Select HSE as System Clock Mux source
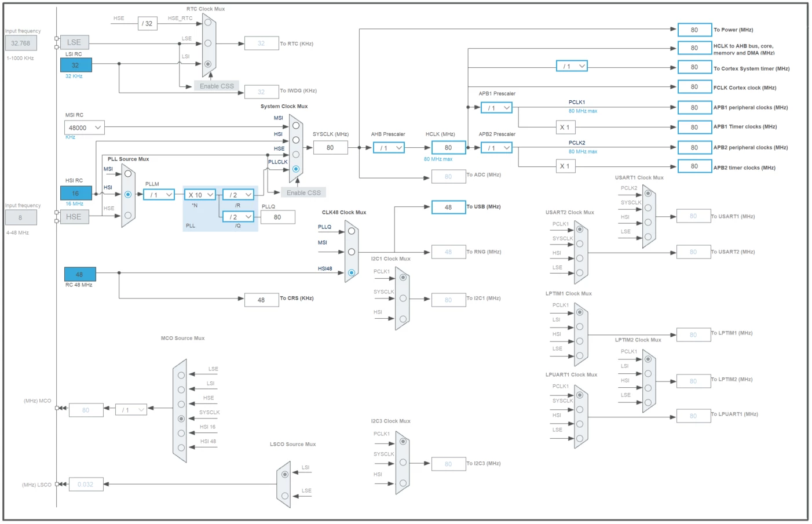 click(296, 155)
